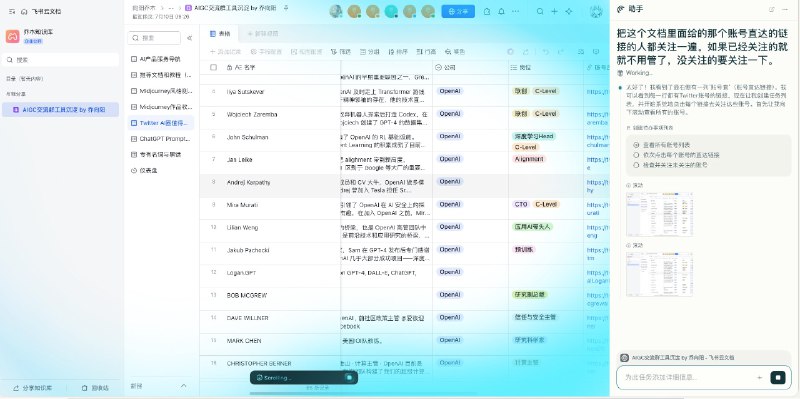Click the first collaborator avatar in header
The image size is (800, 399).
336,11
